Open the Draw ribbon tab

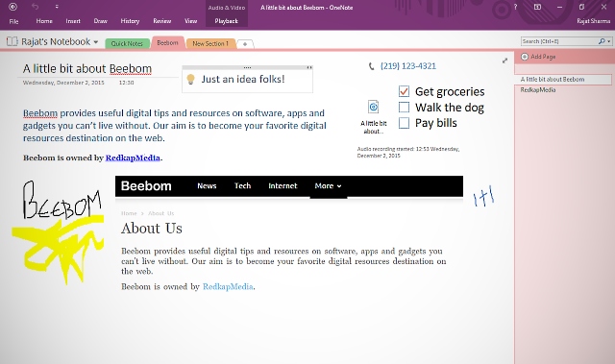tap(100, 21)
